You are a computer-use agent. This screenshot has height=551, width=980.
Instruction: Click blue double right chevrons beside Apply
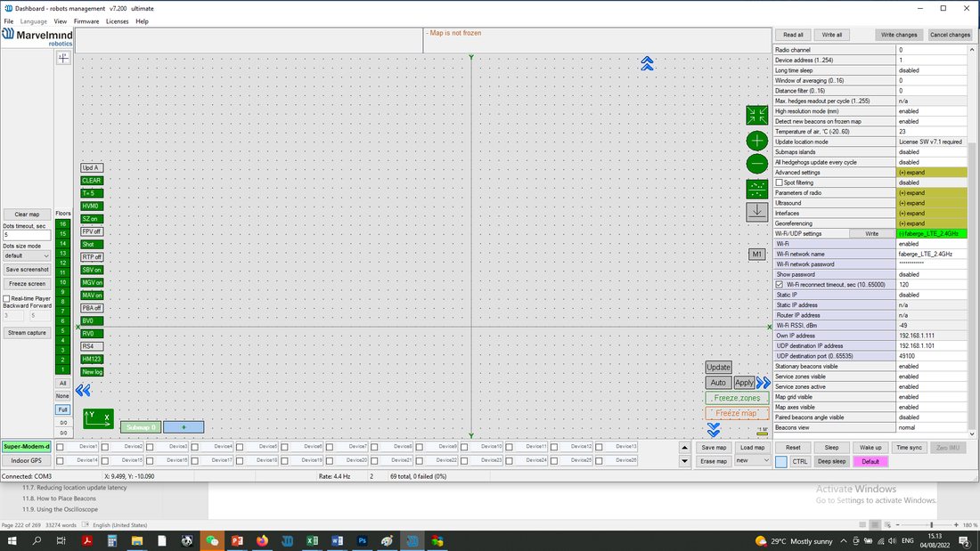pyautogui.click(x=764, y=383)
